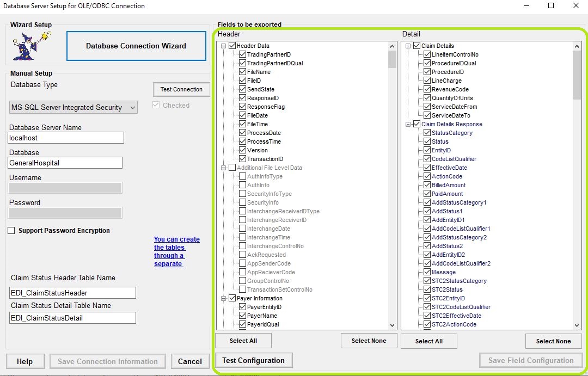Uncheck TradingPartnerID checkbox

click(x=243, y=54)
